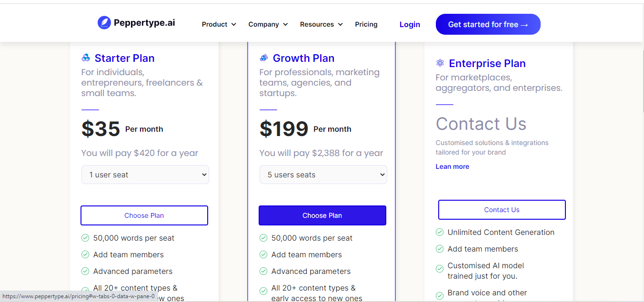Viewport: 644px width, 302px height.
Task: Click Starter plan's Advanced parameters checkmark
Action: pyautogui.click(x=85, y=271)
